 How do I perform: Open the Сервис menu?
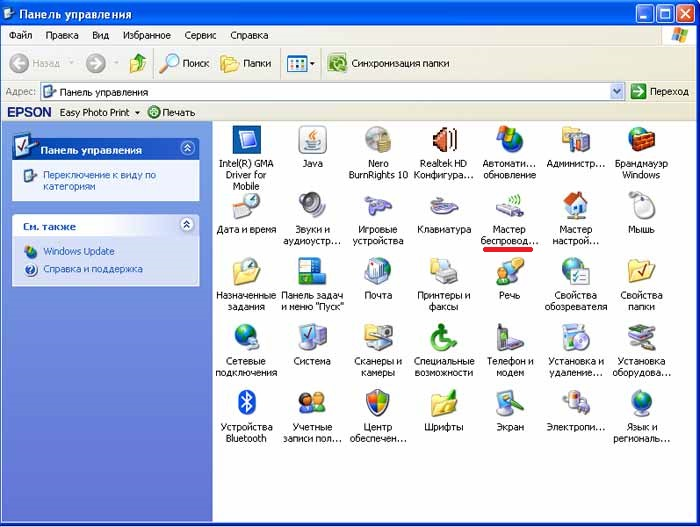point(200,35)
